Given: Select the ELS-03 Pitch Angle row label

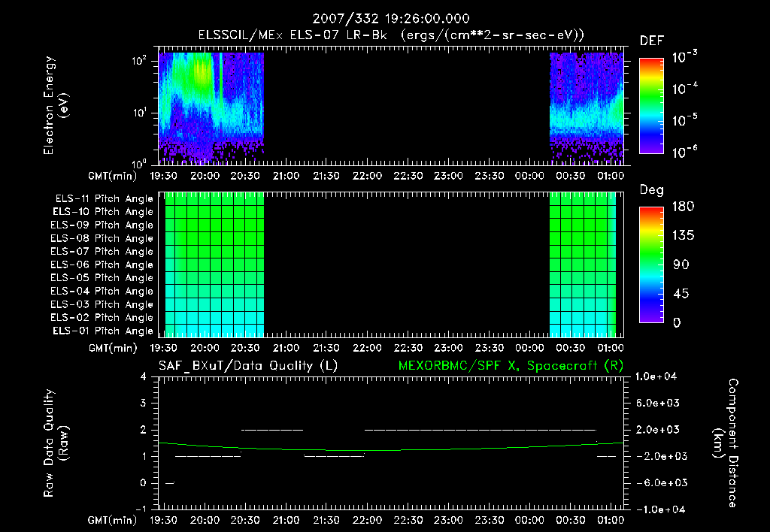Looking at the screenshot, I should pyautogui.click(x=102, y=304).
